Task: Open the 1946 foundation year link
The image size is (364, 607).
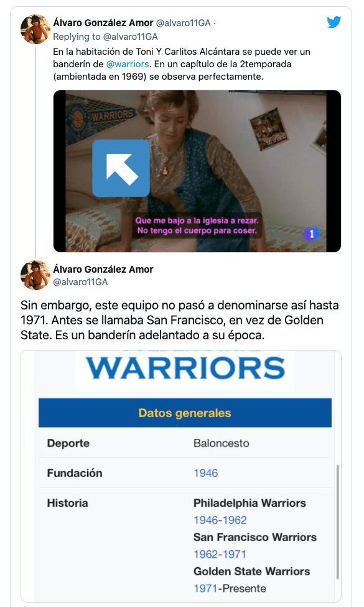Action: [x=206, y=473]
